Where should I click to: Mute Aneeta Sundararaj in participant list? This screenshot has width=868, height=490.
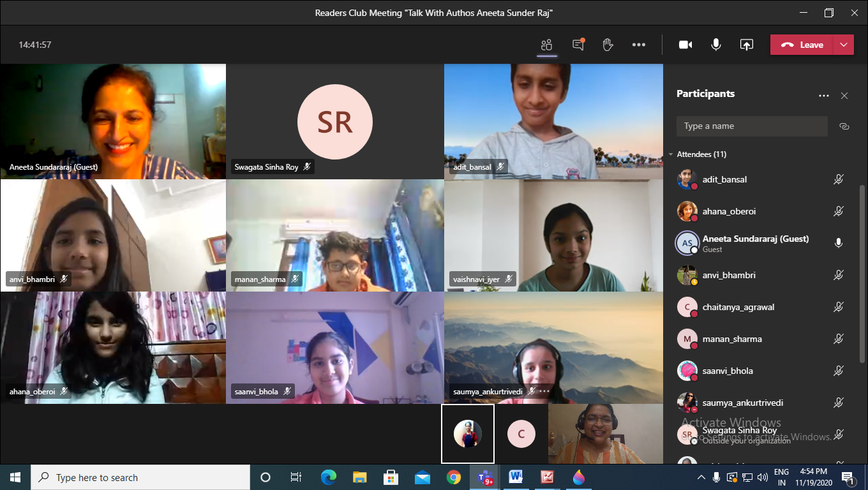(839, 243)
